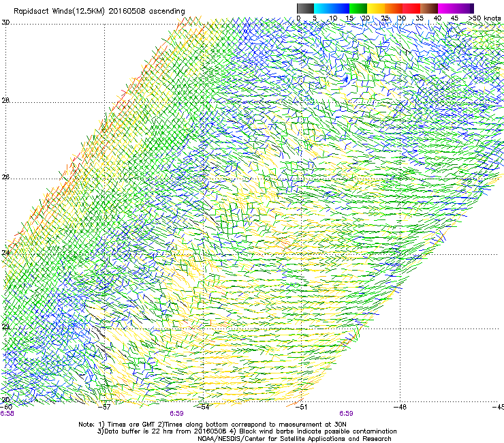Click the brown 35–40 knots legend swatch
504x443 pixels.
tap(429, 8)
